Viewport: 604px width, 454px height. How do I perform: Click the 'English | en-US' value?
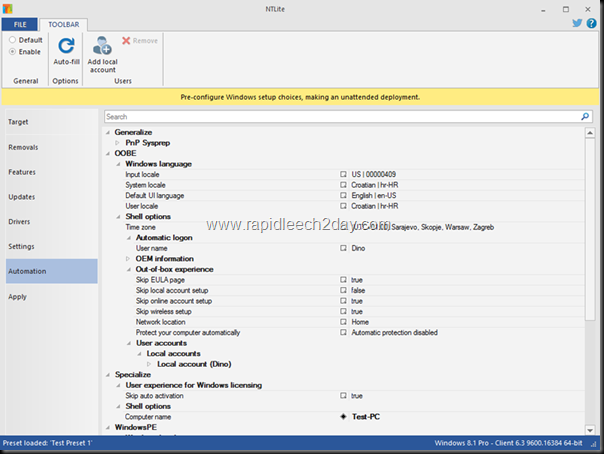pyautogui.click(x=374, y=196)
